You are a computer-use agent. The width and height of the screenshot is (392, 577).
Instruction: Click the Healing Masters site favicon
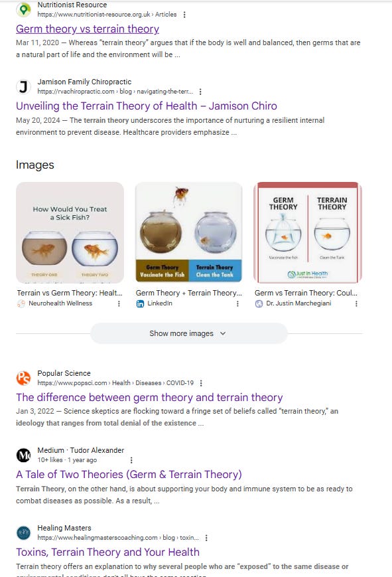pos(23,533)
